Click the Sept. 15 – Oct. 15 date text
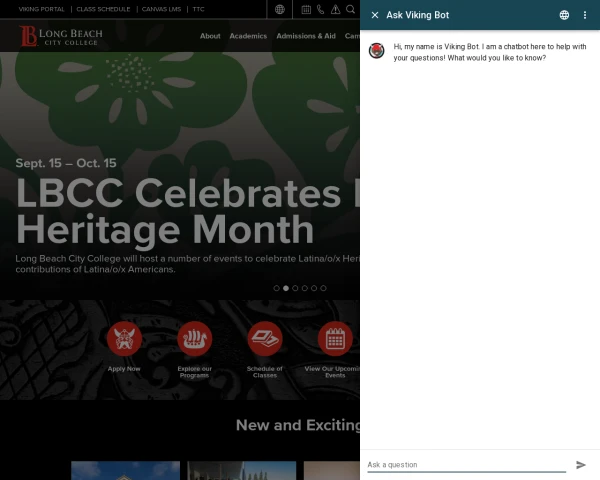The height and width of the screenshot is (480, 600). 66,163
